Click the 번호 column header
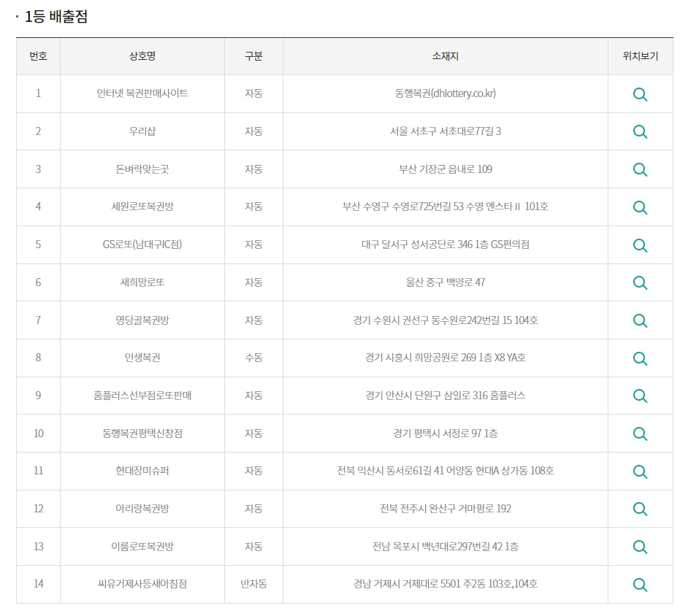 [x=38, y=56]
